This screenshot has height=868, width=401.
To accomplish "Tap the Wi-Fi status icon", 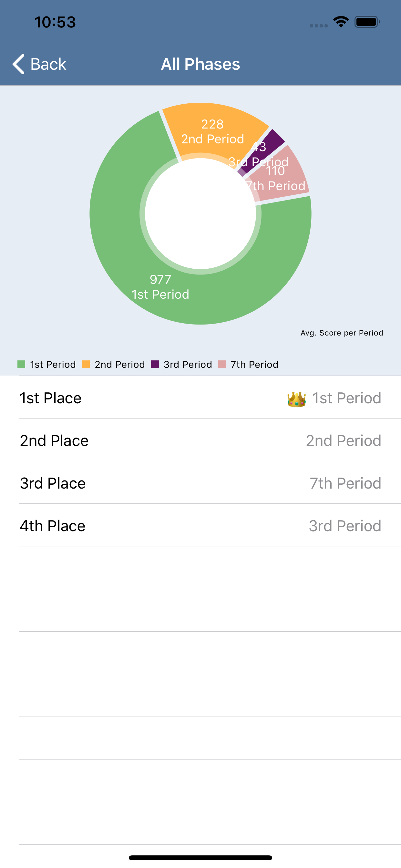I will pyautogui.click(x=341, y=22).
